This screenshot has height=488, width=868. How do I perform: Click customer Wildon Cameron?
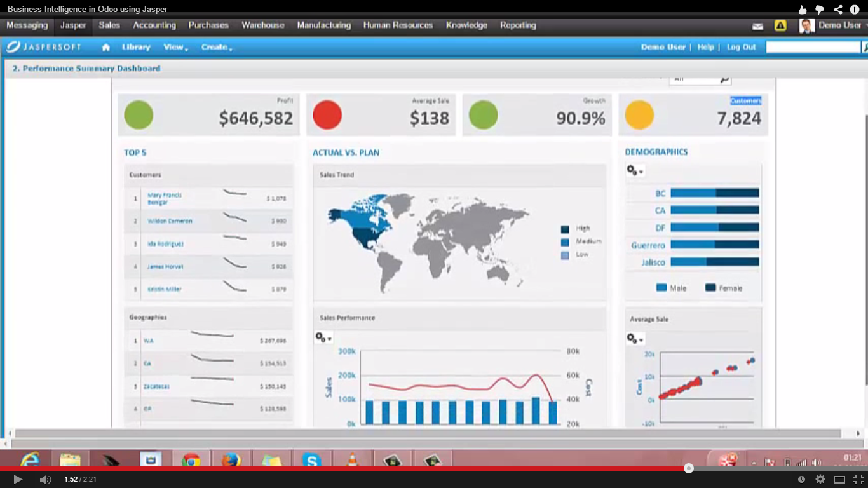[170, 221]
